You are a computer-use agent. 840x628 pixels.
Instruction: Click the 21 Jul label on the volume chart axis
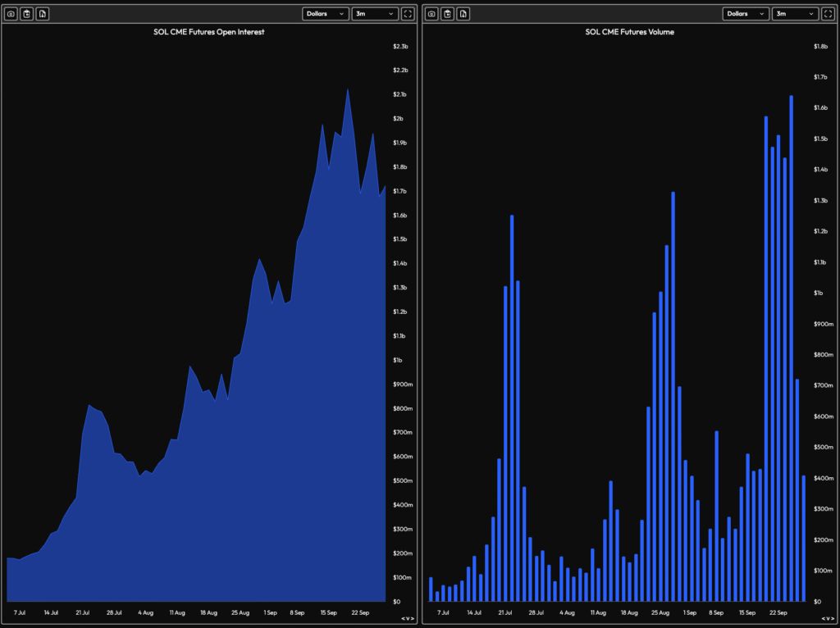point(504,612)
